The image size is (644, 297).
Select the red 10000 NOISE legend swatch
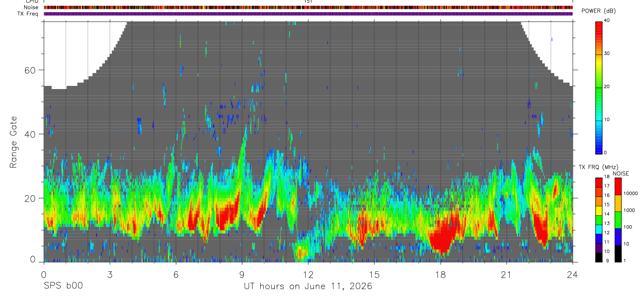[x=618, y=186]
